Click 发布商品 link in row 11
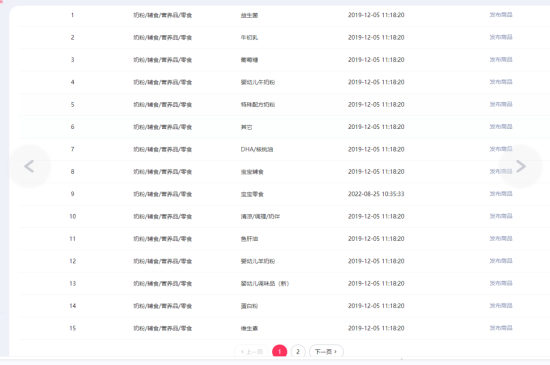The image size is (550, 365). click(501, 239)
